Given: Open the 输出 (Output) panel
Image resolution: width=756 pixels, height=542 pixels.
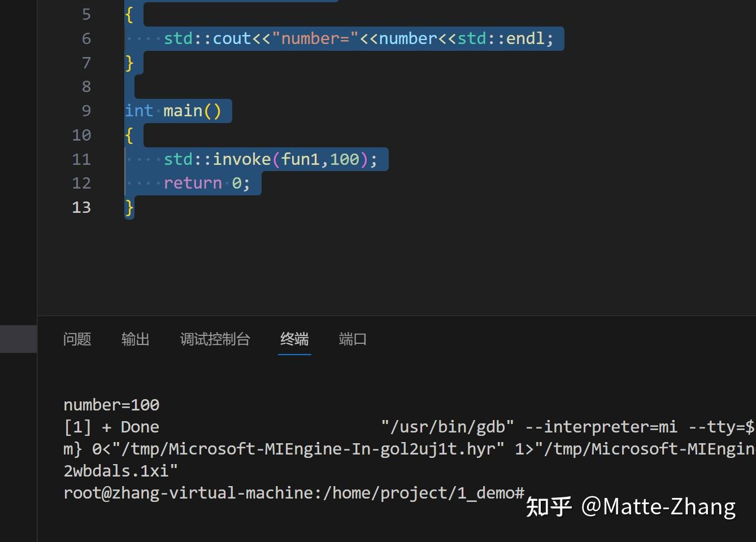Looking at the screenshot, I should click(135, 339).
